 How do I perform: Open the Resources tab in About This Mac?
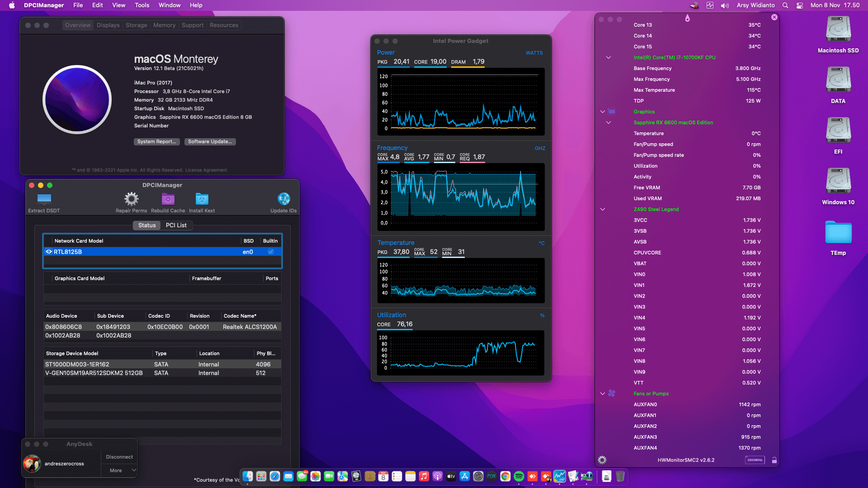224,25
